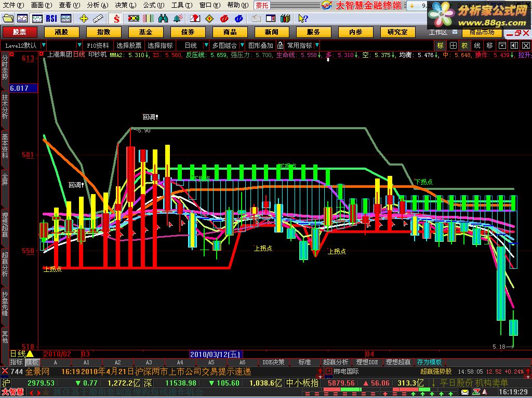Expand the 多图组合 dropdown arrow
Screen dimensions: 532x398
point(242,45)
